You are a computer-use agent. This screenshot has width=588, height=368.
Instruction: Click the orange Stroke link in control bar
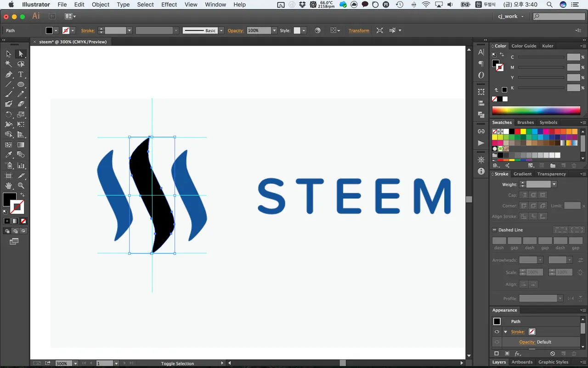[88, 30]
